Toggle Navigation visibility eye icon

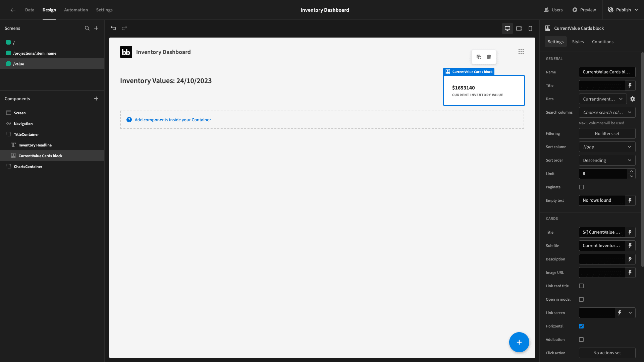[9, 124]
